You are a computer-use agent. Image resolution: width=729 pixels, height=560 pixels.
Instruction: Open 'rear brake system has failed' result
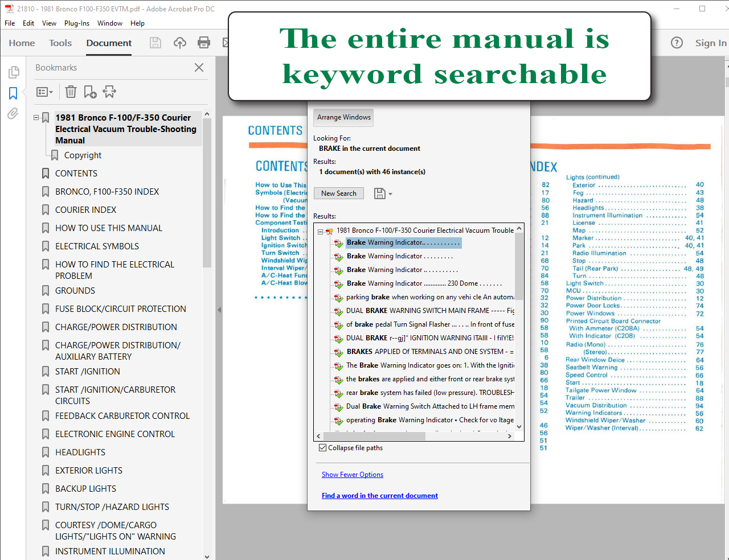pyautogui.click(x=430, y=393)
